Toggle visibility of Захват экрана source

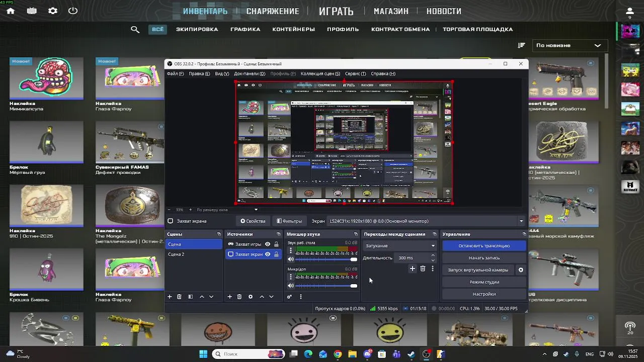point(268,254)
